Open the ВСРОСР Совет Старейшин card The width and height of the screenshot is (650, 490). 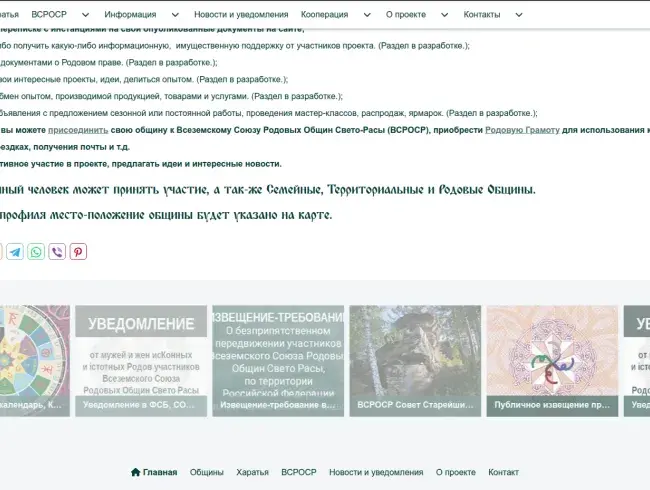pos(415,361)
